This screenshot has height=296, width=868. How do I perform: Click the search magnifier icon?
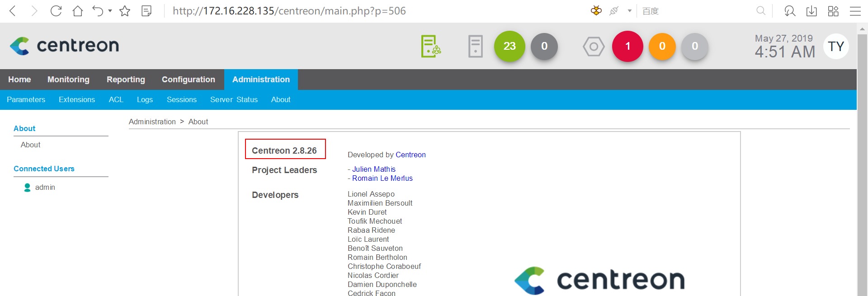click(761, 10)
